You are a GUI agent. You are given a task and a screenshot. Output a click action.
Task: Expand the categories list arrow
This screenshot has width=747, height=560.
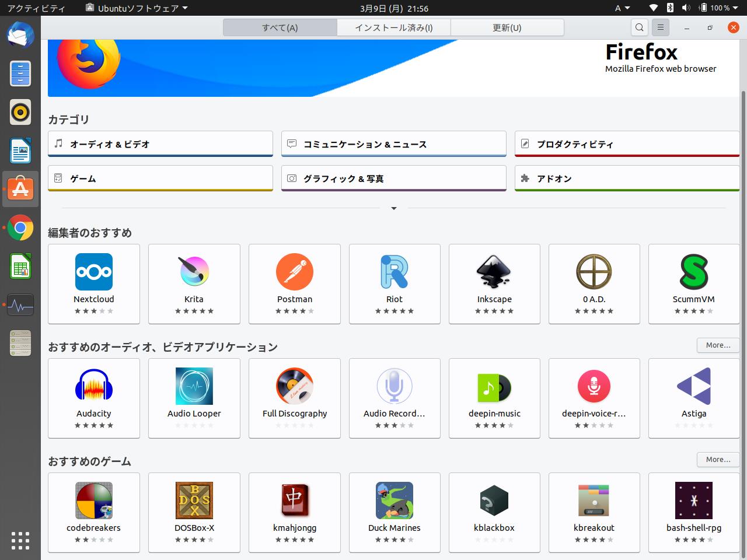[x=394, y=208]
